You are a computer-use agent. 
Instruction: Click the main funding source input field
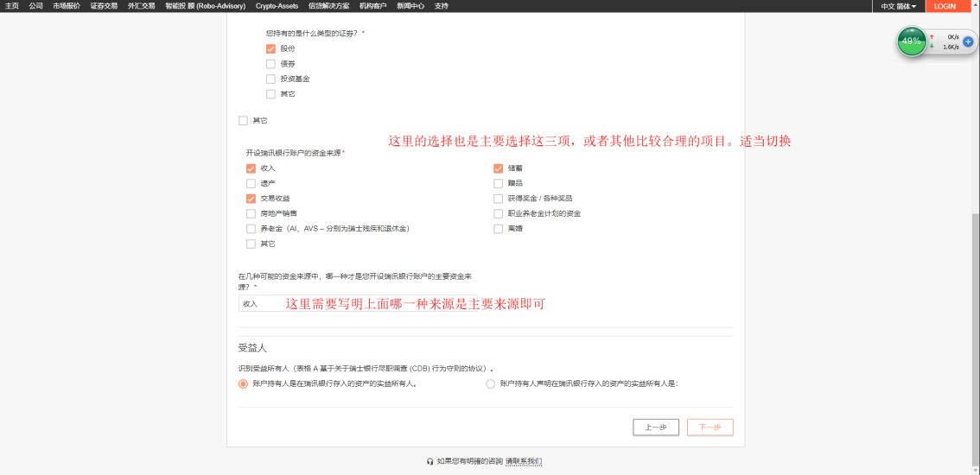[261, 304]
